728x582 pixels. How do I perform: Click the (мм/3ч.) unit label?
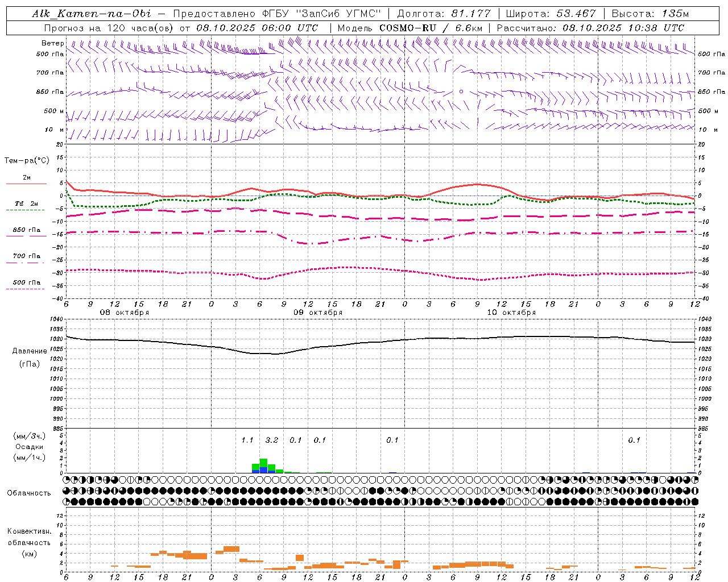tap(30, 436)
